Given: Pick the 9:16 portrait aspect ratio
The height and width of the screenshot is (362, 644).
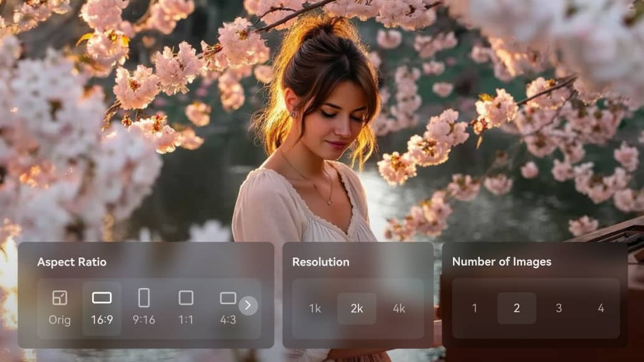Looking at the screenshot, I should [144, 309].
